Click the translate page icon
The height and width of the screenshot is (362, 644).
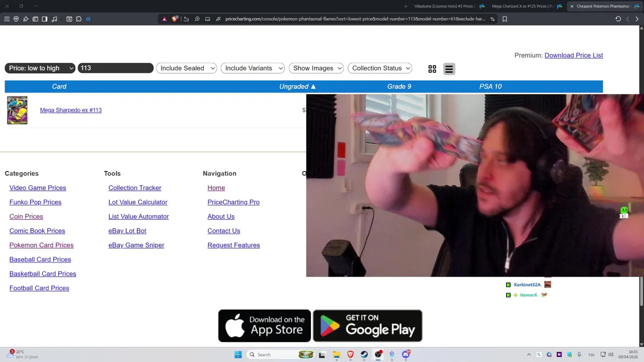coord(218,19)
